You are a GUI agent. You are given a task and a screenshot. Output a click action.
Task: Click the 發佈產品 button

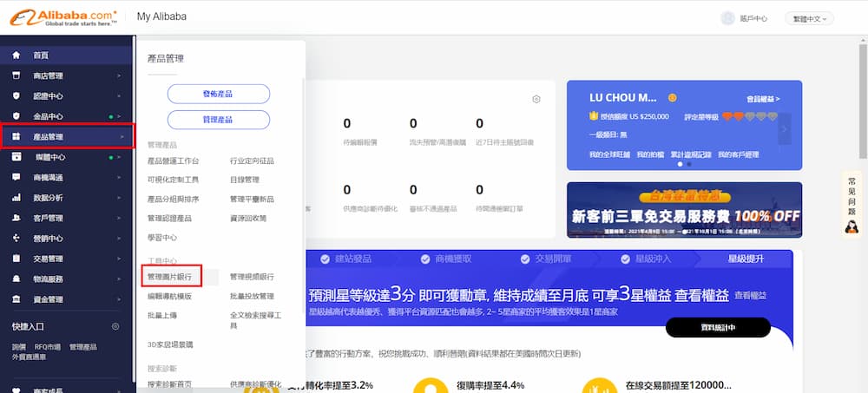point(219,94)
